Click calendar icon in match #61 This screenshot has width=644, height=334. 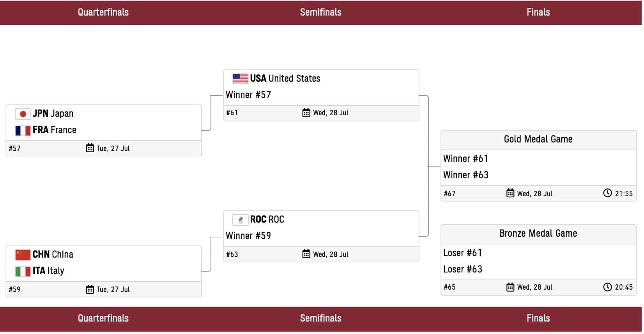(306, 113)
